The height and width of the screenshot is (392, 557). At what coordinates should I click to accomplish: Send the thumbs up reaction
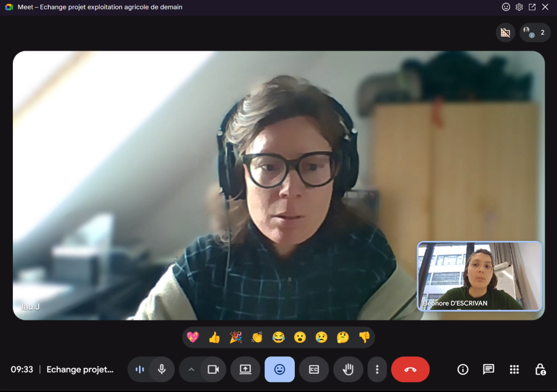214,337
